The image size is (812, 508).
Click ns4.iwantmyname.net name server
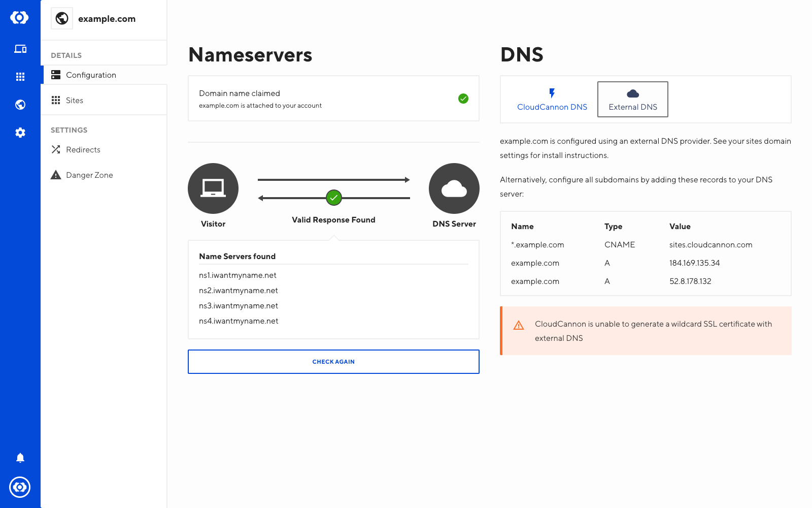[239, 321]
